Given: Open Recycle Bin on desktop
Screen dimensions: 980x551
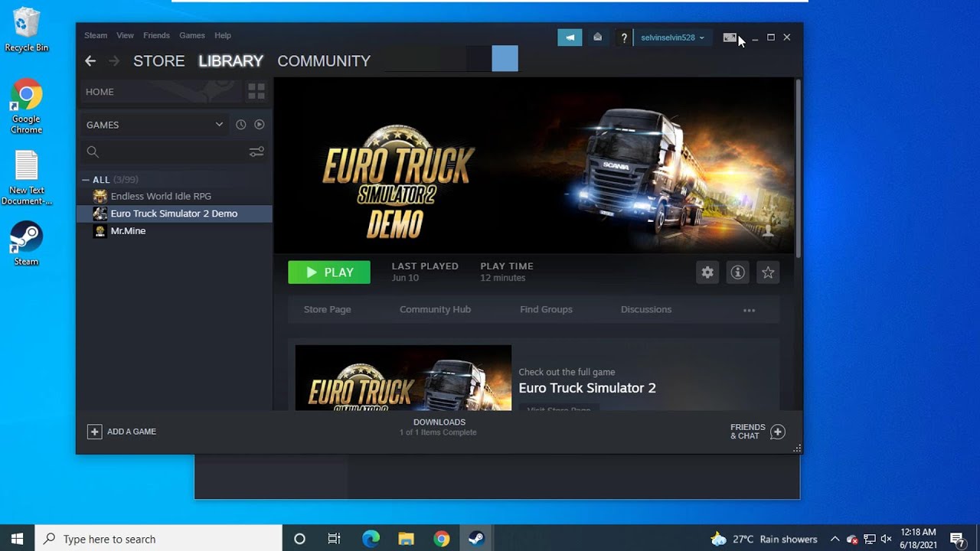Looking at the screenshot, I should point(26,31).
